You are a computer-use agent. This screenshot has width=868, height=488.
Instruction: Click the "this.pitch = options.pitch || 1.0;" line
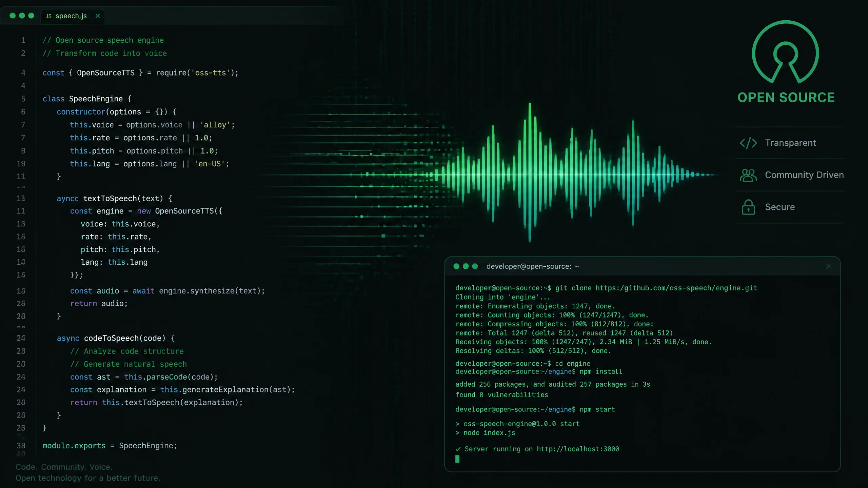click(x=144, y=151)
